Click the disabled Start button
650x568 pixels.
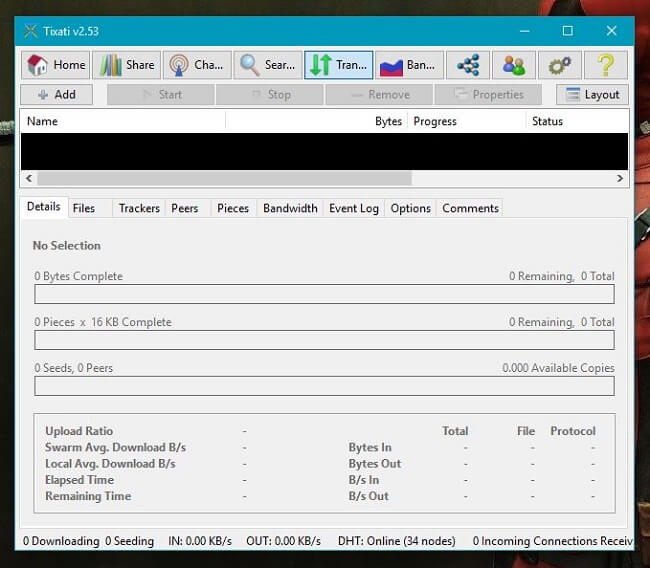coord(161,95)
